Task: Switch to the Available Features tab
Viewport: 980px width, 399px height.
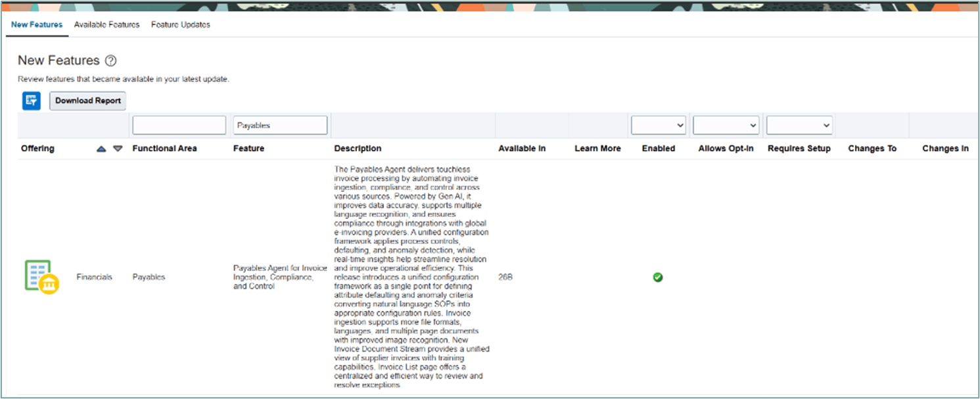Action: (106, 24)
